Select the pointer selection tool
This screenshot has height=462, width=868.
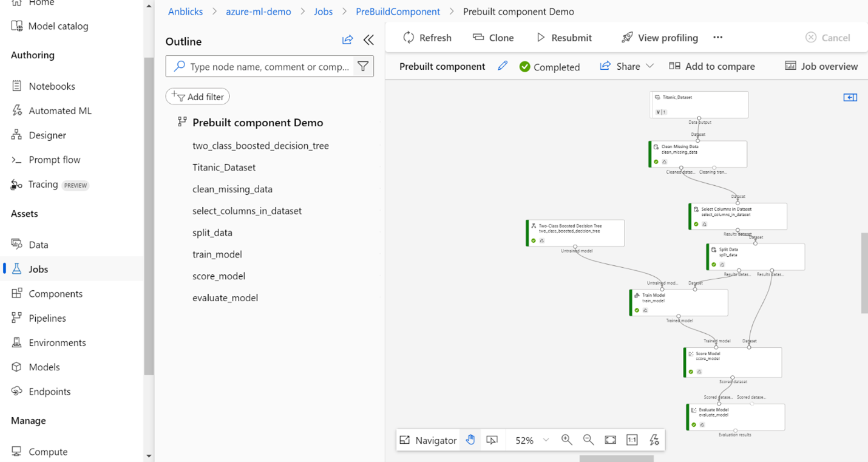(492, 440)
